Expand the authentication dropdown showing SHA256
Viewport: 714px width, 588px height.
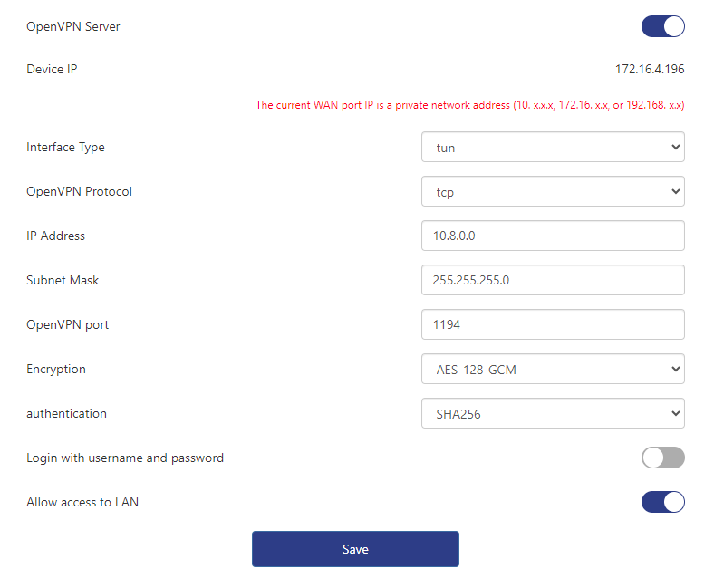point(553,413)
